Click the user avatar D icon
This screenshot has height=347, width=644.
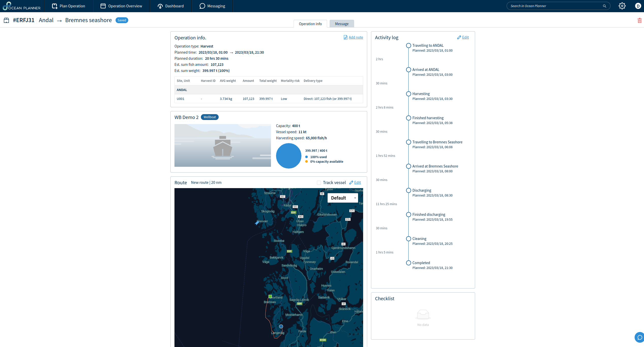[x=638, y=6]
